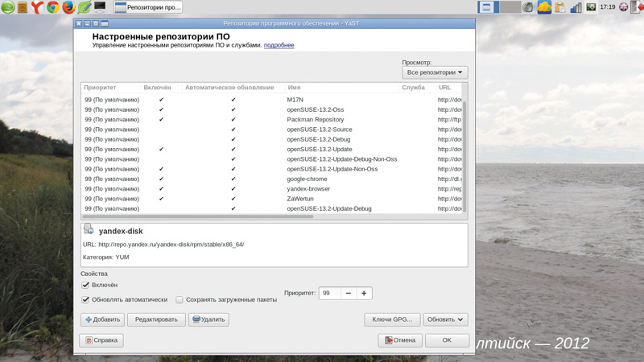Viewport: 644px width, 362px height.
Task: Click the yandex-disk repository icon
Action: click(x=89, y=229)
